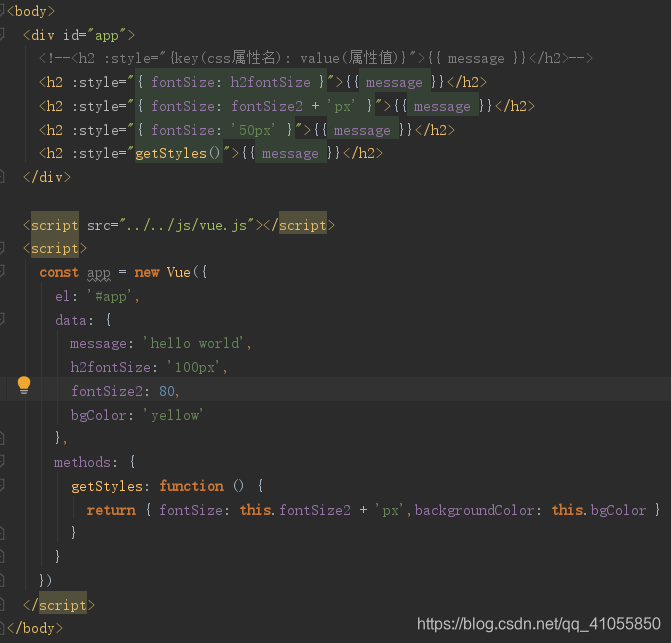
Task: Click the message: key inside data
Action: coord(102,344)
